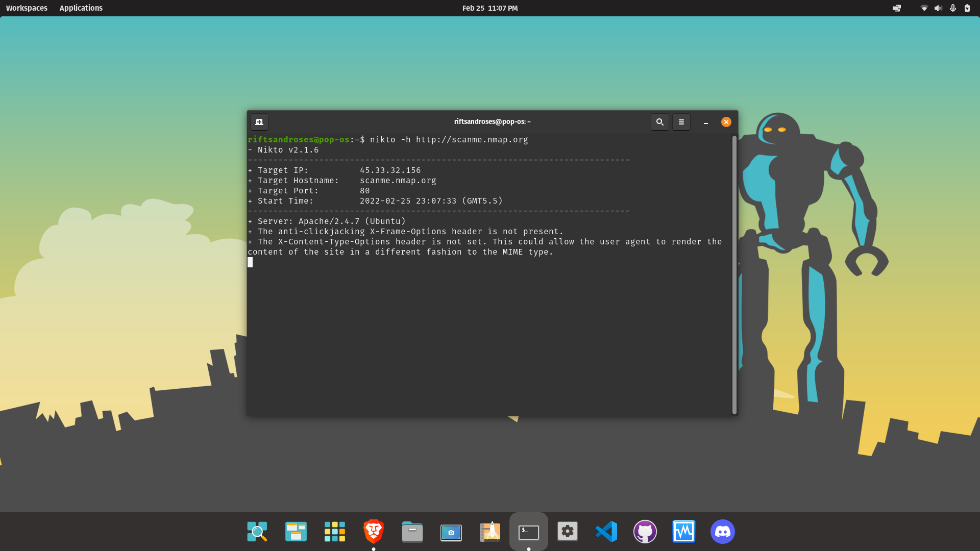
Task: Click the nikto command text
Action: (449, 140)
